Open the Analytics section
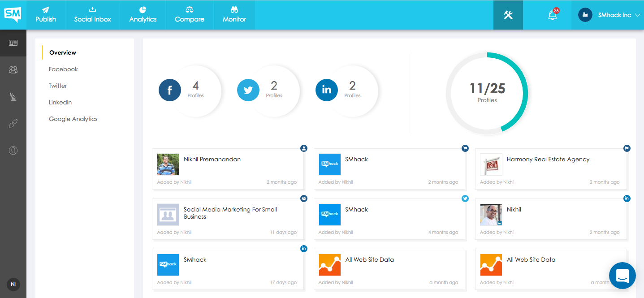The width and height of the screenshot is (644, 298). [x=143, y=15]
